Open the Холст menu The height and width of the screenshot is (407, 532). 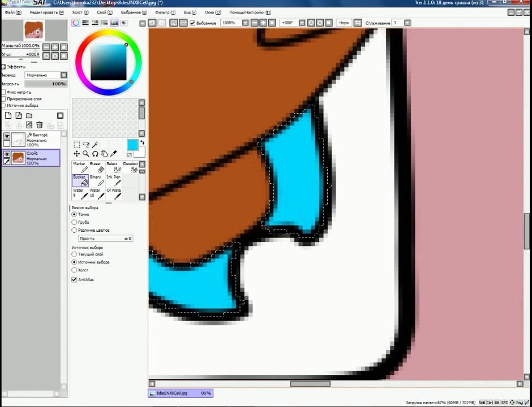pos(80,12)
